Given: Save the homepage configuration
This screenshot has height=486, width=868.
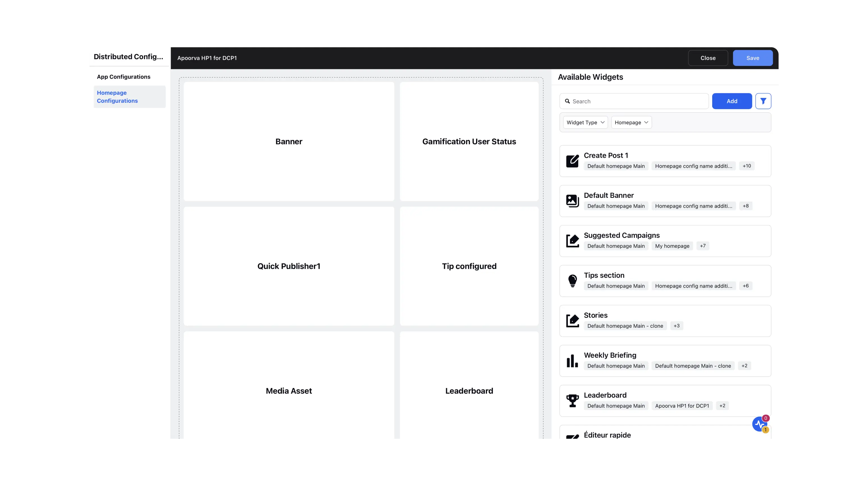Looking at the screenshot, I should coord(752,58).
